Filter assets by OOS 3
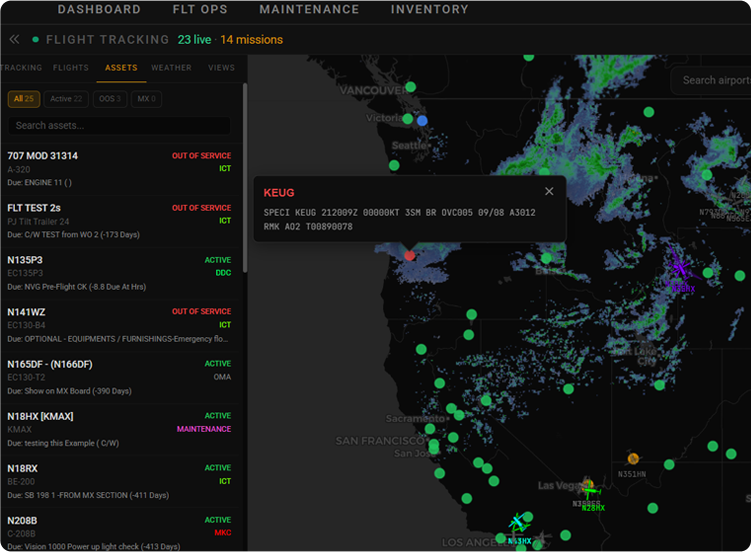This screenshot has height=552, width=751. coord(110,99)
